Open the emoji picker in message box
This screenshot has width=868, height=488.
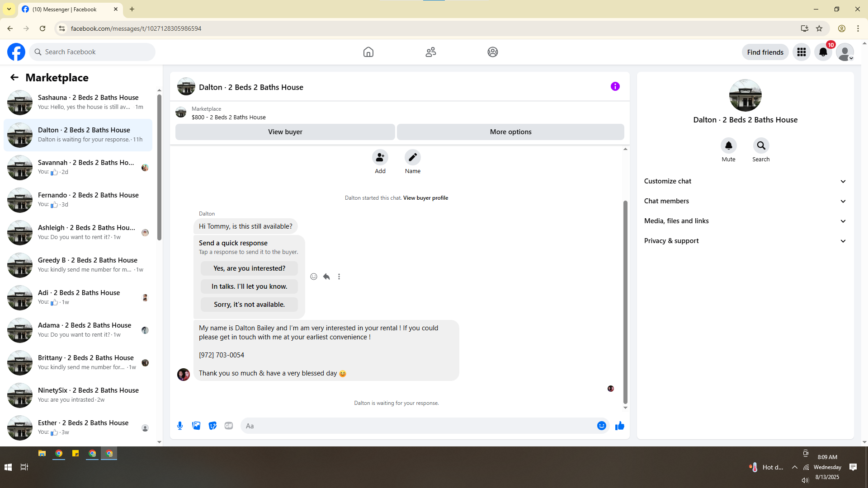click(x=601, y=426)
